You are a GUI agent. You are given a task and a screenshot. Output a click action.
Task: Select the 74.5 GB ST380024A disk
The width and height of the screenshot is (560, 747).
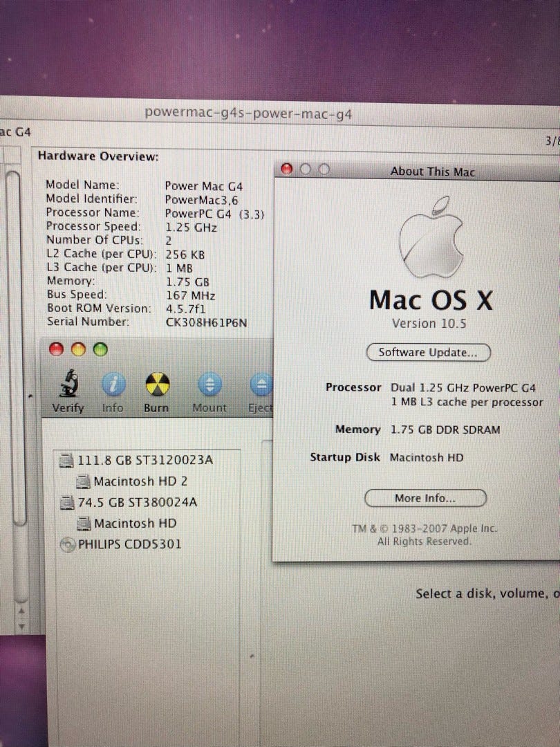point(128,503)
